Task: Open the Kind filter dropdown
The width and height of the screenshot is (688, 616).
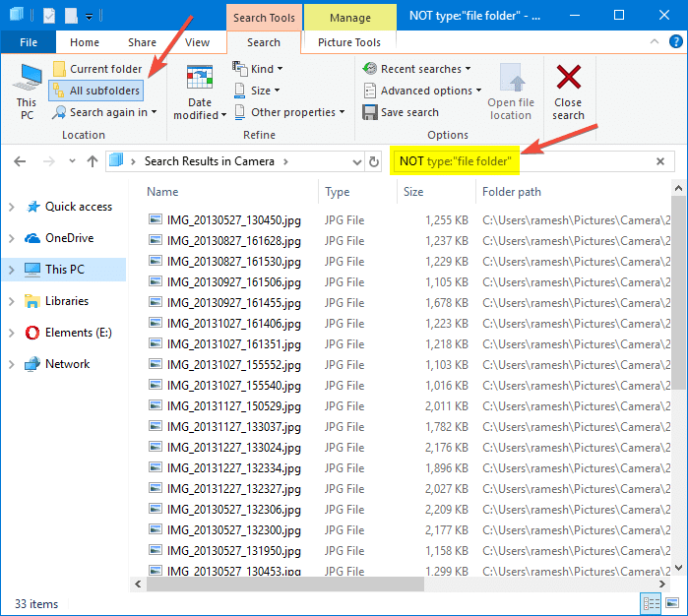Action: pyautogui.click(x=258, y=69)
